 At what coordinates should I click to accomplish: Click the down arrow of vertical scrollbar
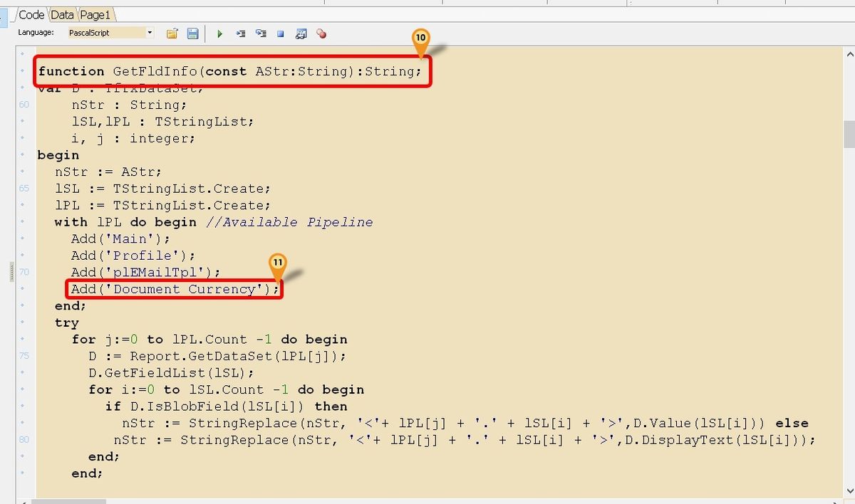click(849, 490)
